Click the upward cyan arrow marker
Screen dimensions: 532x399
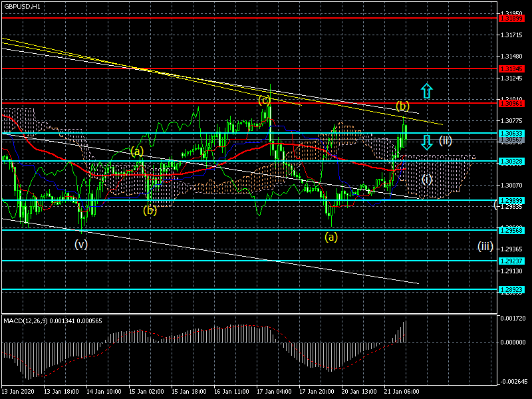coord(427,91)
